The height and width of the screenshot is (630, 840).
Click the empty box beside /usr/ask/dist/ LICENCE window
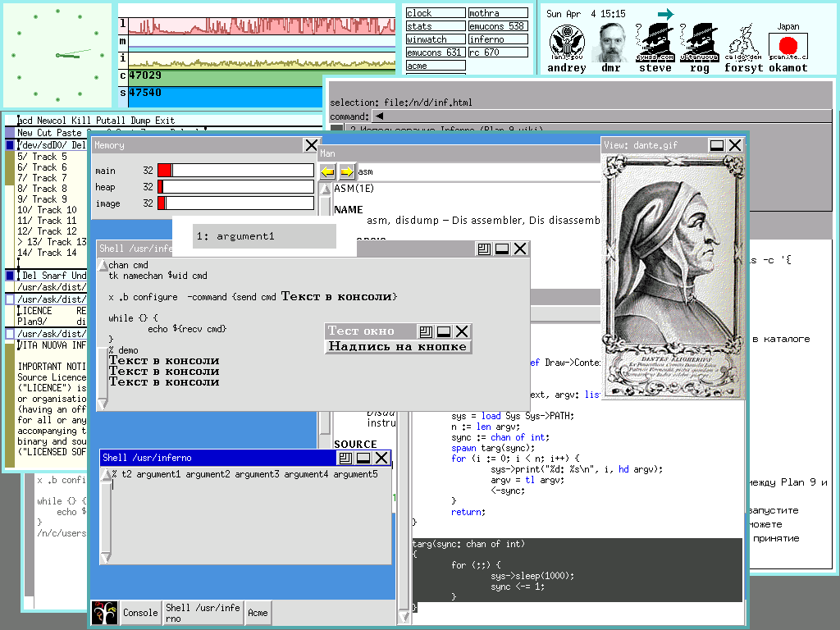pyautogui.click(x=10, y=299)
